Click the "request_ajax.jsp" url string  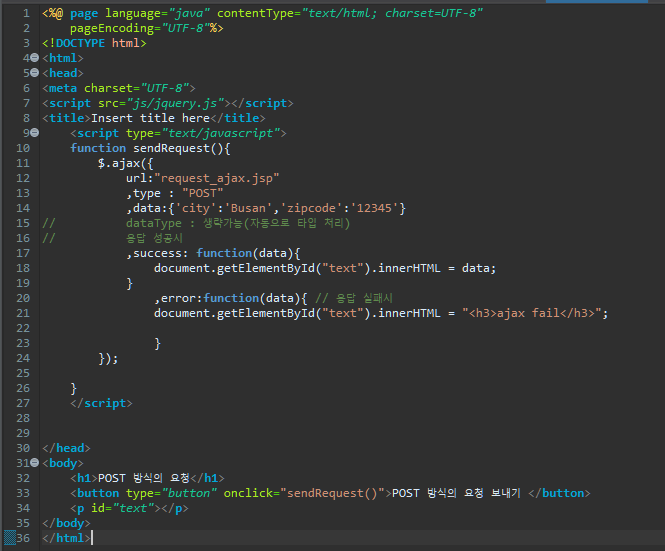pos(216,178)
